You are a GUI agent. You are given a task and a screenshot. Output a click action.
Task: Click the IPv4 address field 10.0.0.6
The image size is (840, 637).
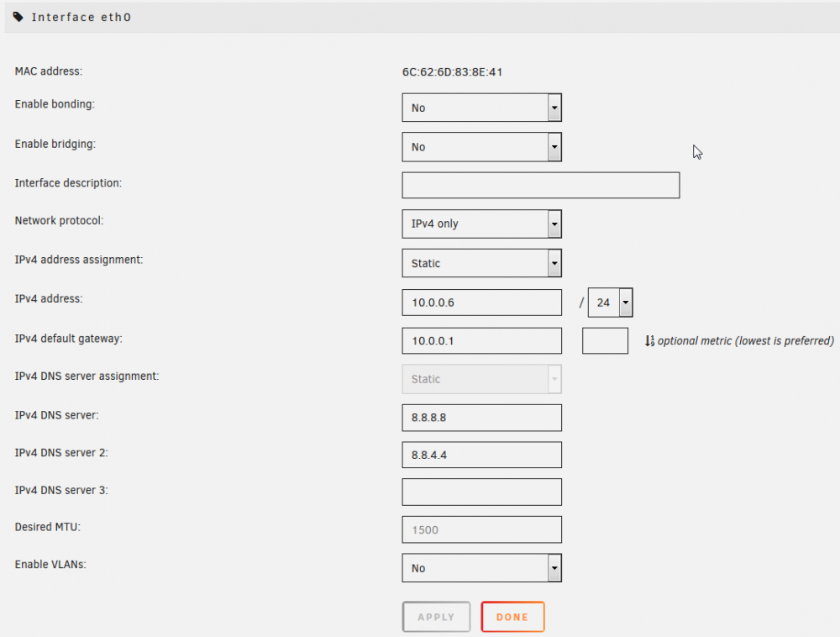481,303
